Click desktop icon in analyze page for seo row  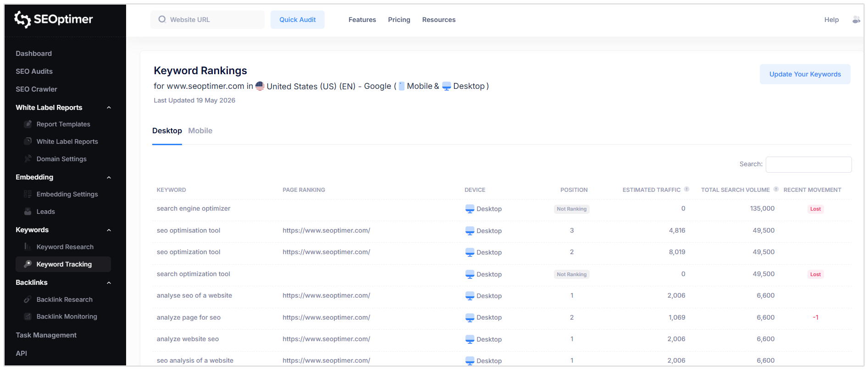click(x=470, y=317)
